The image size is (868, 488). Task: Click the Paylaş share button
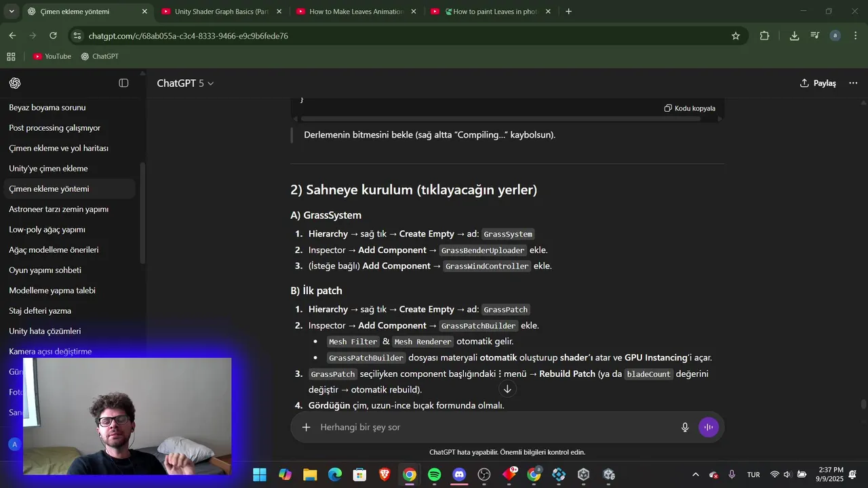(x=818, y=83)
